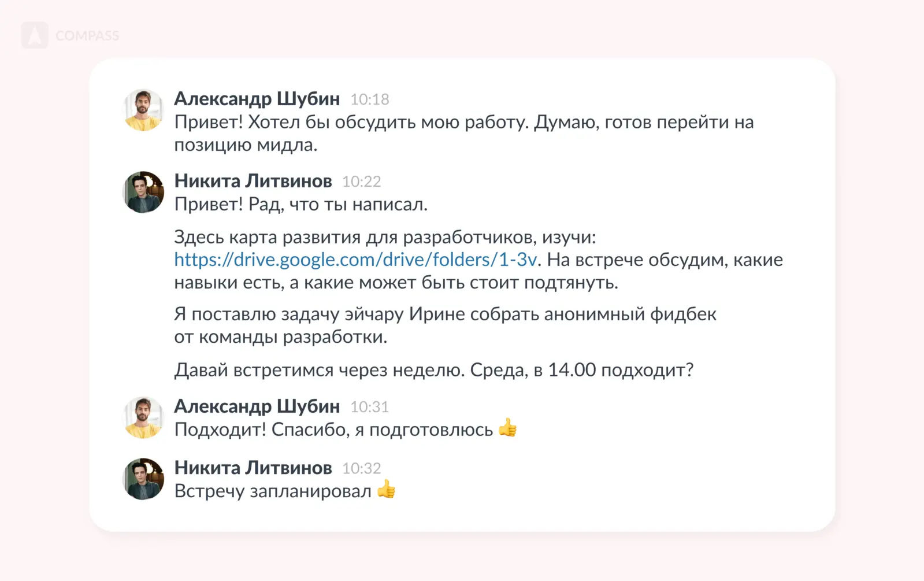Image resolution: width=924 pixels, height=581 pixels.
Task: Select the message about collecting anonymous feedback
Action: [x=445, y=325]
